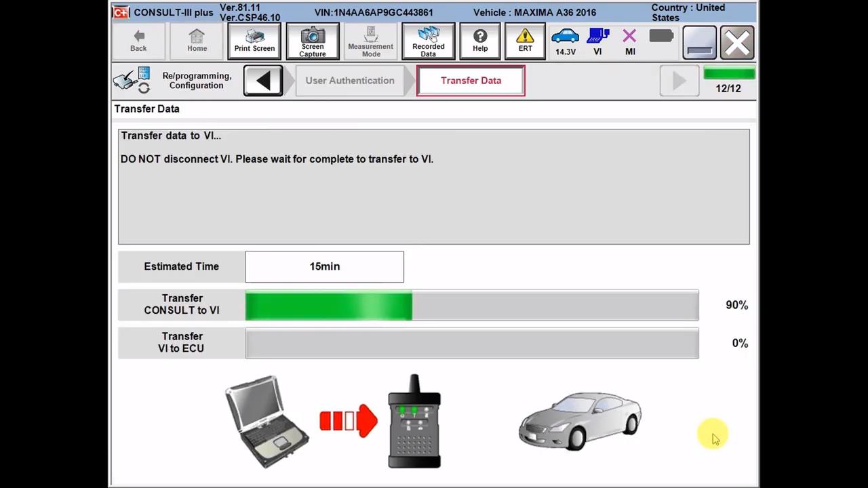Image resolution: width=868 pixels, height=488 pixels.
Task: Click the CONSULT-III plus logo icon
Action: (121, 12)
